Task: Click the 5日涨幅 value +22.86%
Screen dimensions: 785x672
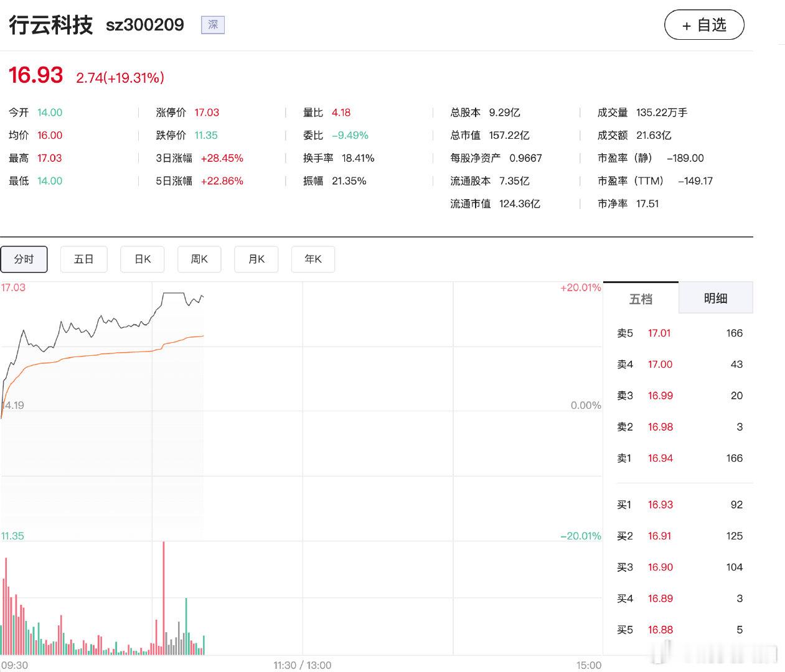Action: tap(222, 181)
